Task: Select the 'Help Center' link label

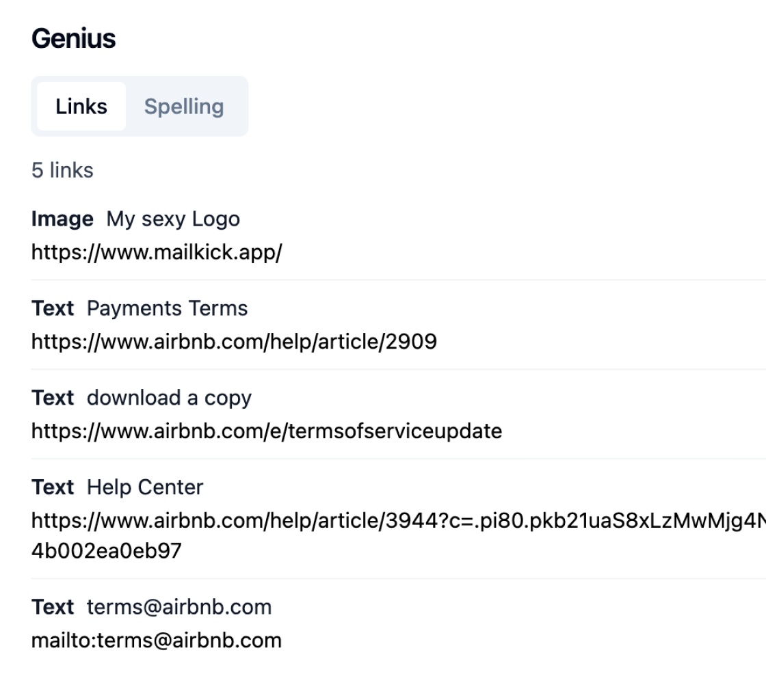Action: pos(145,487)
